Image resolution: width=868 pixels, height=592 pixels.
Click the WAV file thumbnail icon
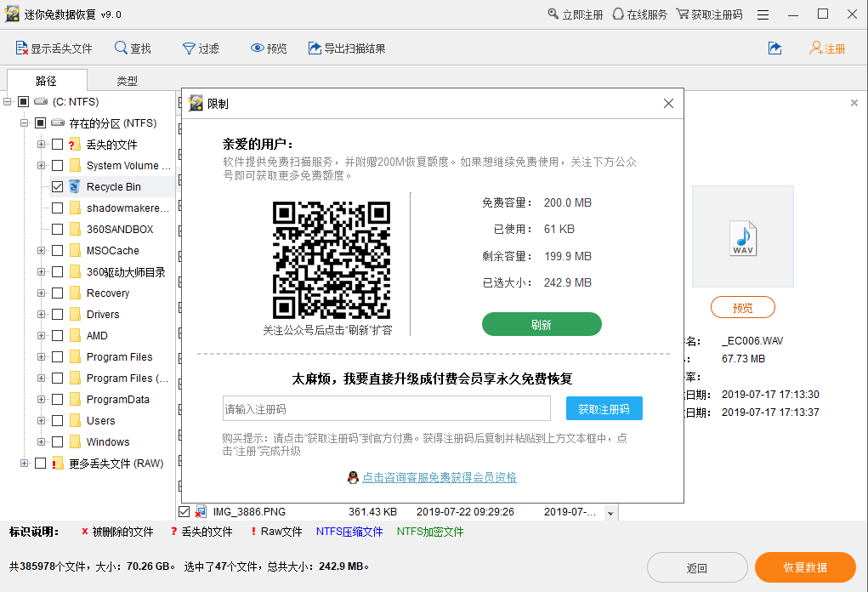coord(743,238)
